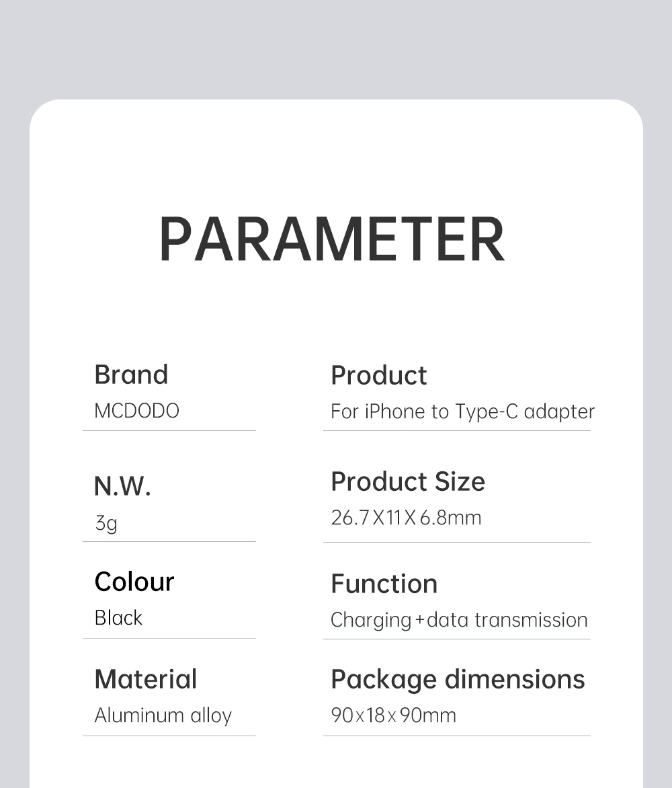672x788 pixels.
Task: Click the data transmission text
Action: [507, 620]
